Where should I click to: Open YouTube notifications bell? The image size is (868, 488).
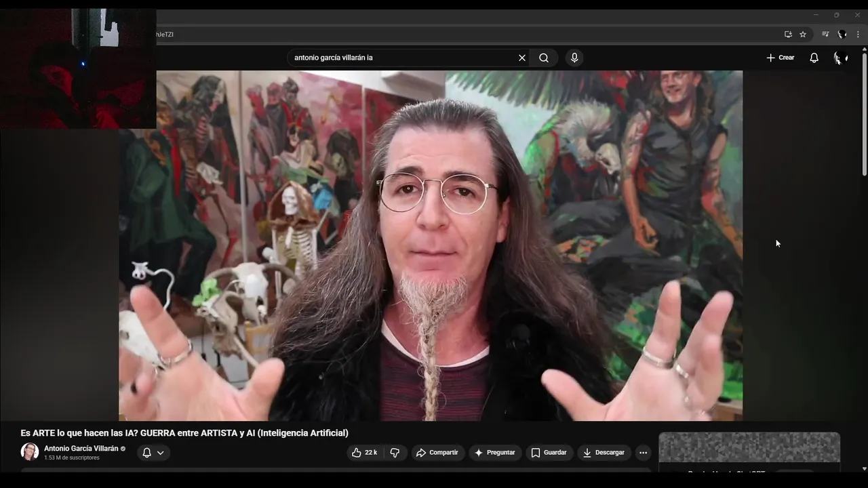tap(814, 58)
